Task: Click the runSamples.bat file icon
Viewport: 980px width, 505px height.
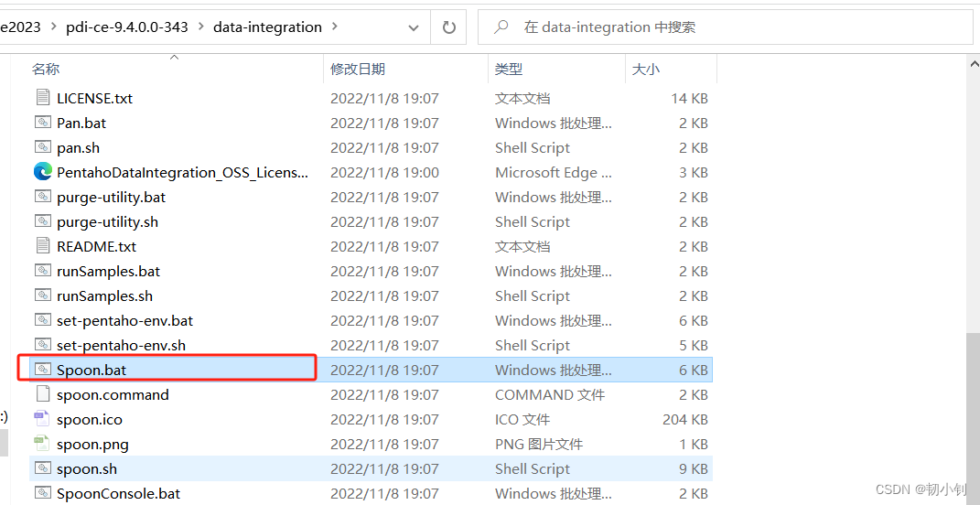Action: click(42, 271)
